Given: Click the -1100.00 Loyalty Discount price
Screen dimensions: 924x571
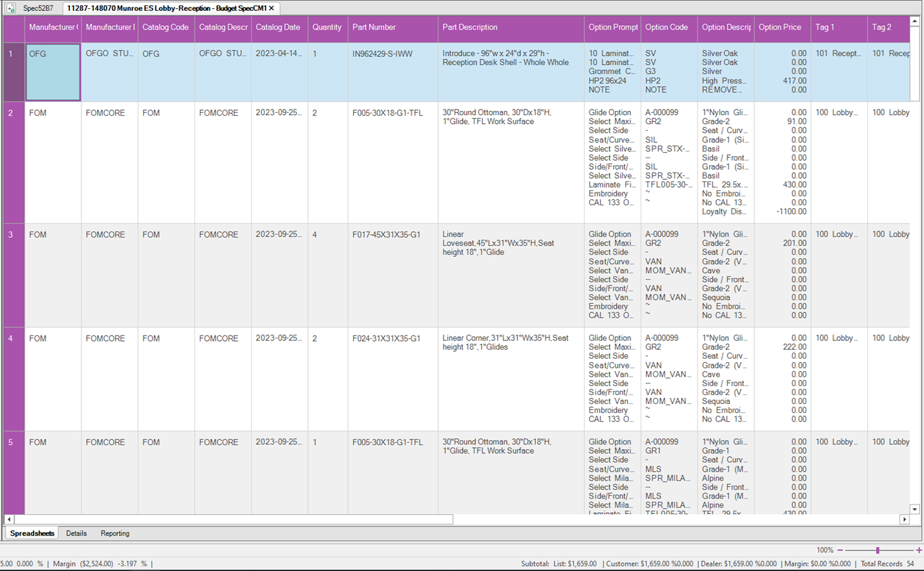Looking at the screenshot, I should coord(792,212).
